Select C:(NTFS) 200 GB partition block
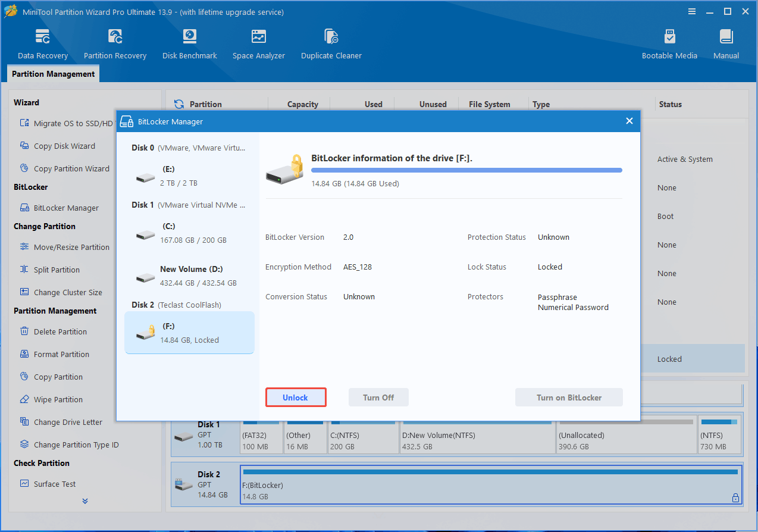This screenshot has width=758, height=532. click(362, 435)
